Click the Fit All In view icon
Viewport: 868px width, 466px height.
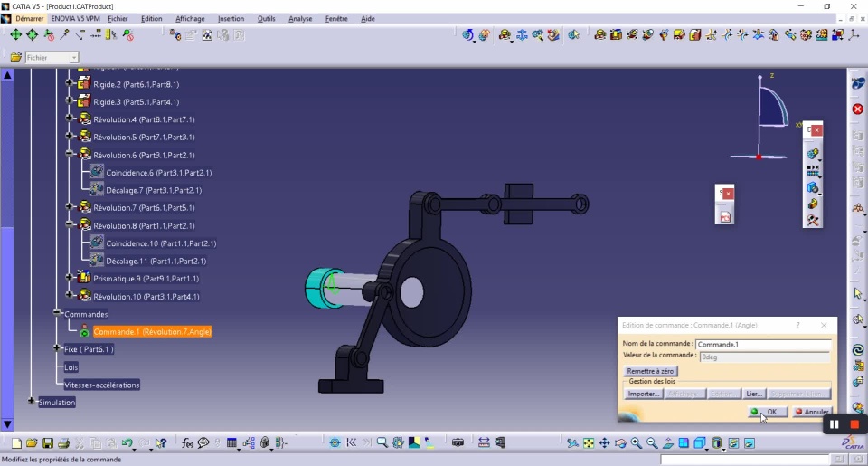tap(589, 442)
